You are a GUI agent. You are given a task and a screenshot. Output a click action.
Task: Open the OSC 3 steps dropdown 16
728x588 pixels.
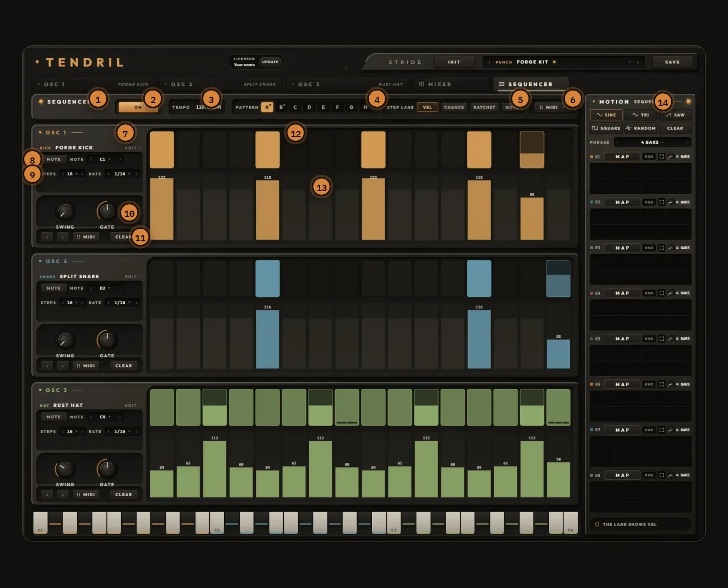(72, 431)
